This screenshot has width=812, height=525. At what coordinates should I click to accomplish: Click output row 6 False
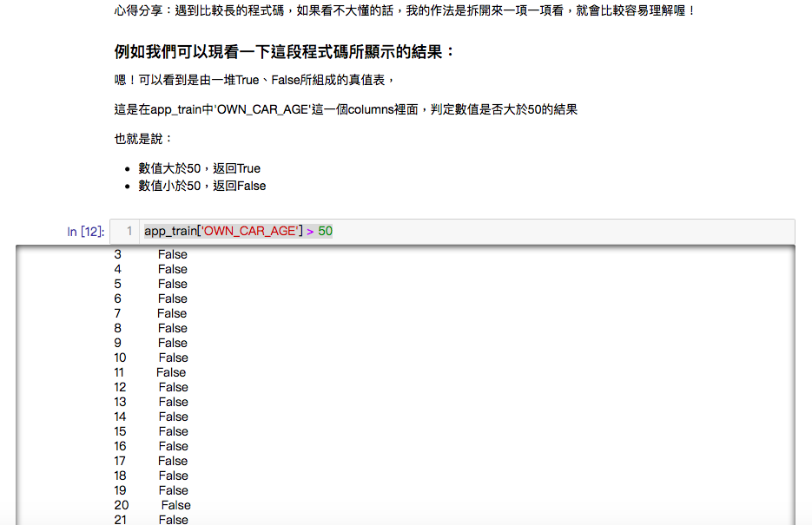tap(151, 299)
